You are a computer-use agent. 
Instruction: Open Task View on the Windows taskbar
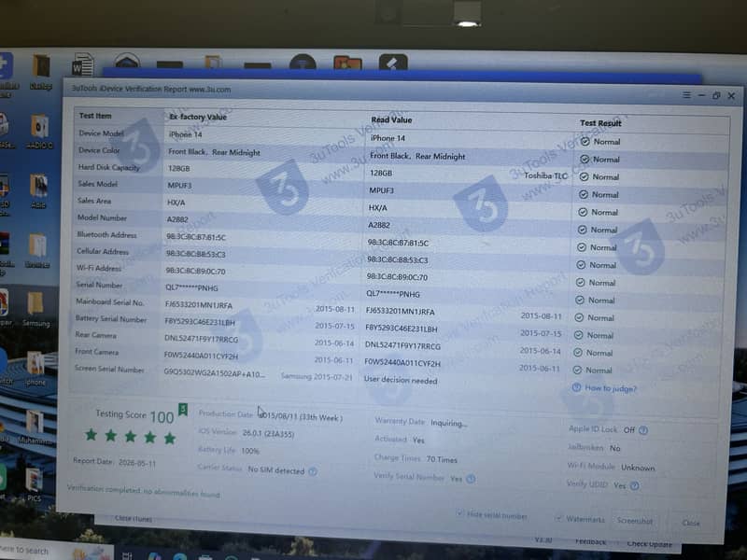coord(127,555)
